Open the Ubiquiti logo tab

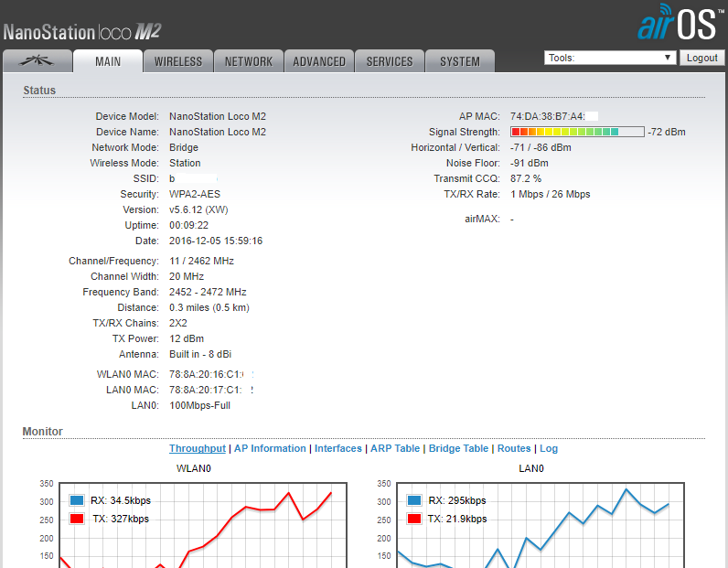(x=37, y=61)
